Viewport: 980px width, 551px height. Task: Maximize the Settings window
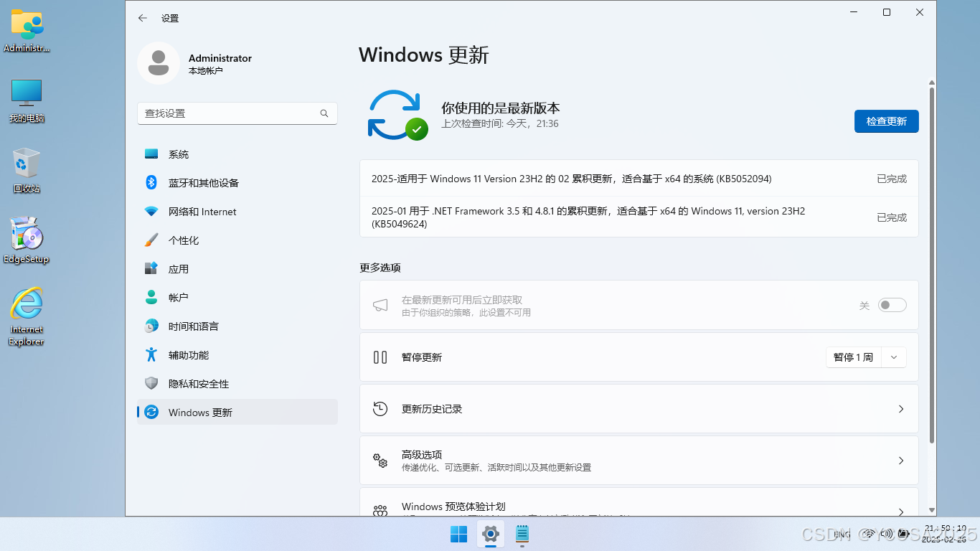pyautogui.click(x=887, y=12)
